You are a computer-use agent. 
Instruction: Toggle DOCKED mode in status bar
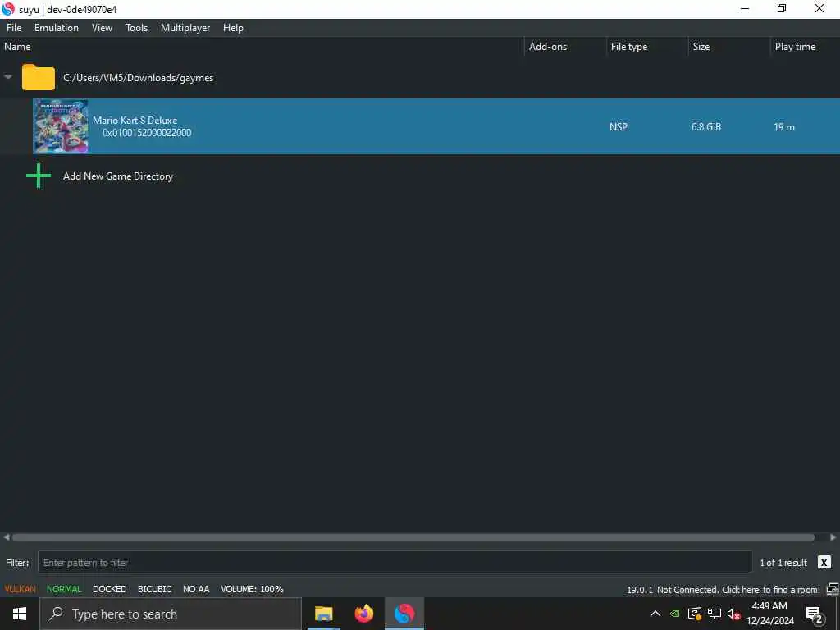pos(109,589)
